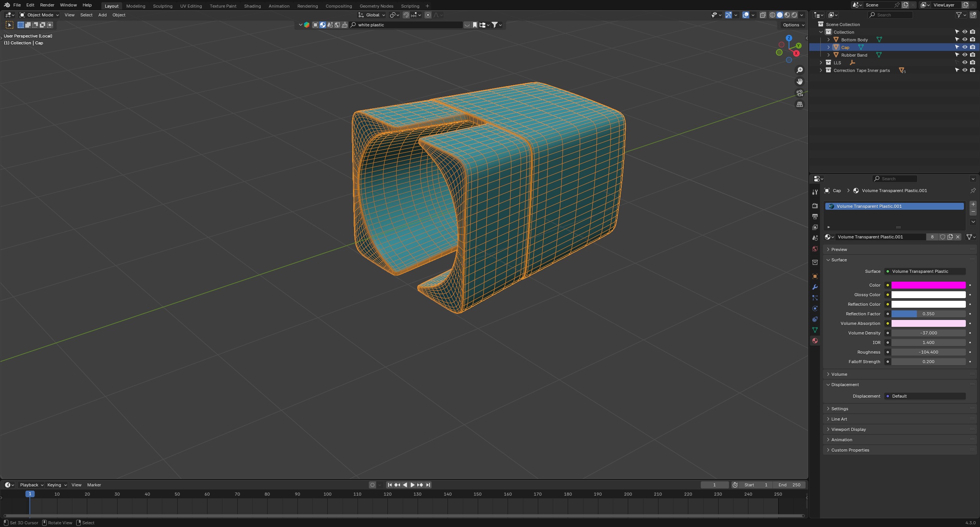Switch to the UV Editing workspace tab
The width and height of the screenshot is (980, 527).
(x=191, y=6)
